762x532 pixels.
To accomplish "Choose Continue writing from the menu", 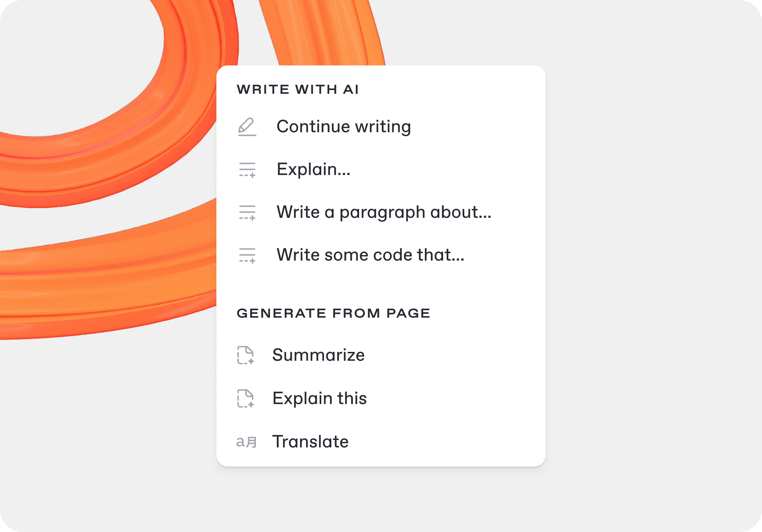I will click(x=344, y=127).
